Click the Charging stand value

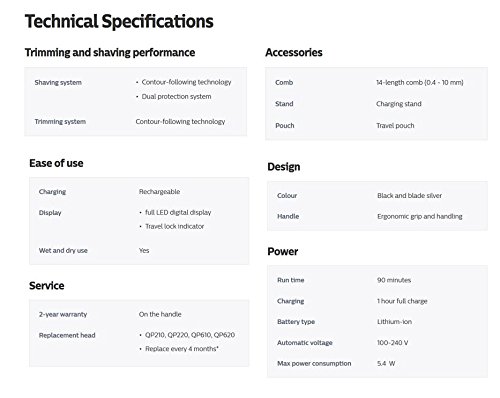(x=399, y=104)
